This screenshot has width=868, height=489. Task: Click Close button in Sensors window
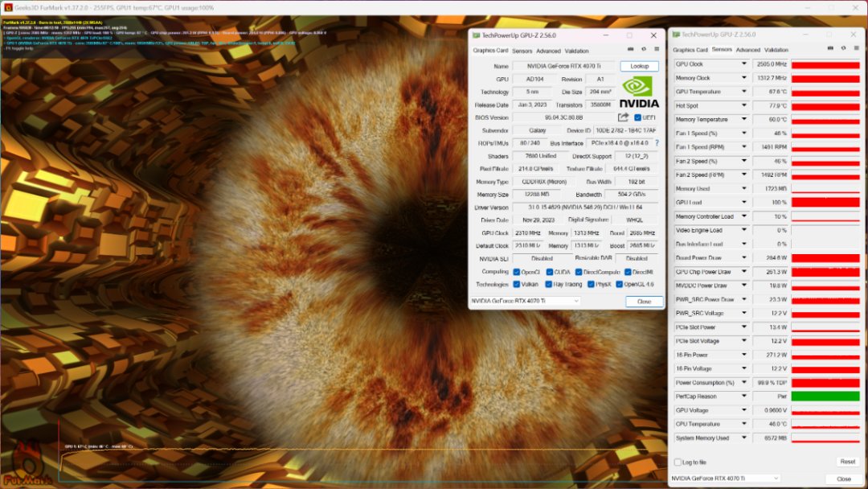[x=844, y=479]
